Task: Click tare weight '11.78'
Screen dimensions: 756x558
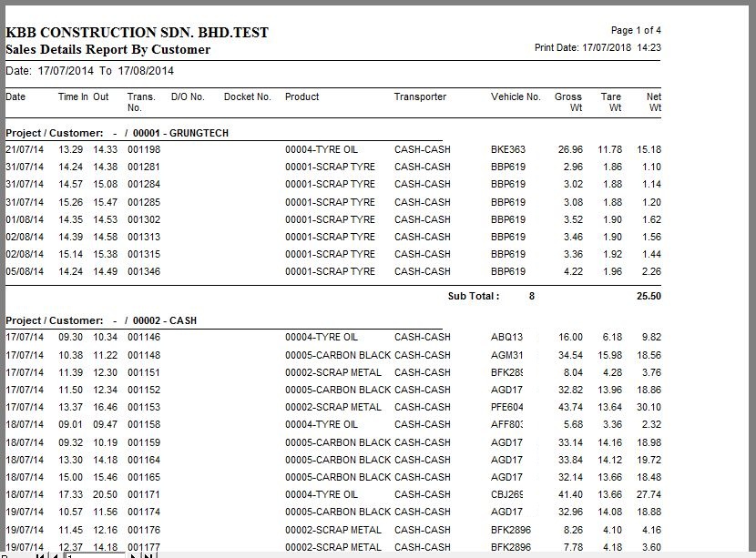Action: [x=610, y=150]
